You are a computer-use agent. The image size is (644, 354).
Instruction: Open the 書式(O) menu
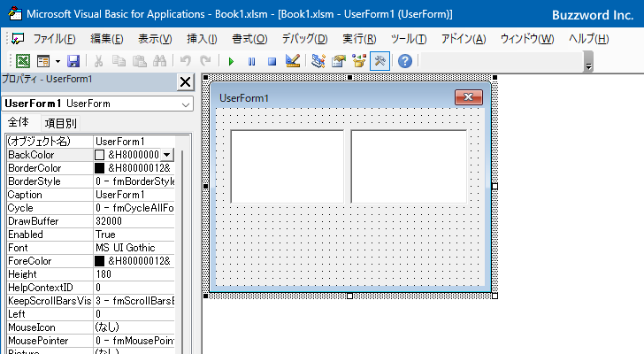coord(249,39)
